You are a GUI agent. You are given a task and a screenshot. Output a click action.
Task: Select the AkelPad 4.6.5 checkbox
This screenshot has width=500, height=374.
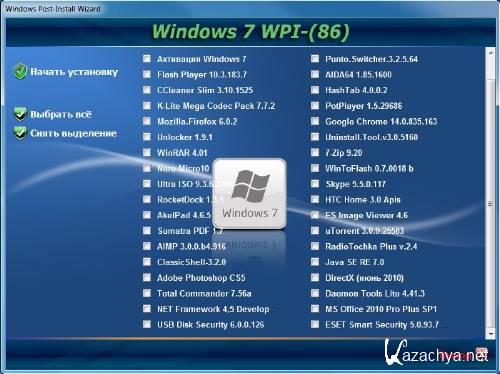click(147, 215)
